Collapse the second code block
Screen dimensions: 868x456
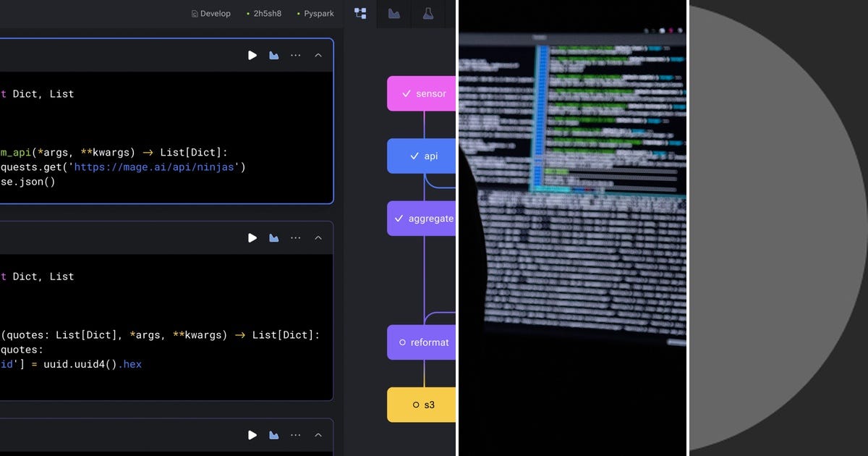[x=318, y=237]
